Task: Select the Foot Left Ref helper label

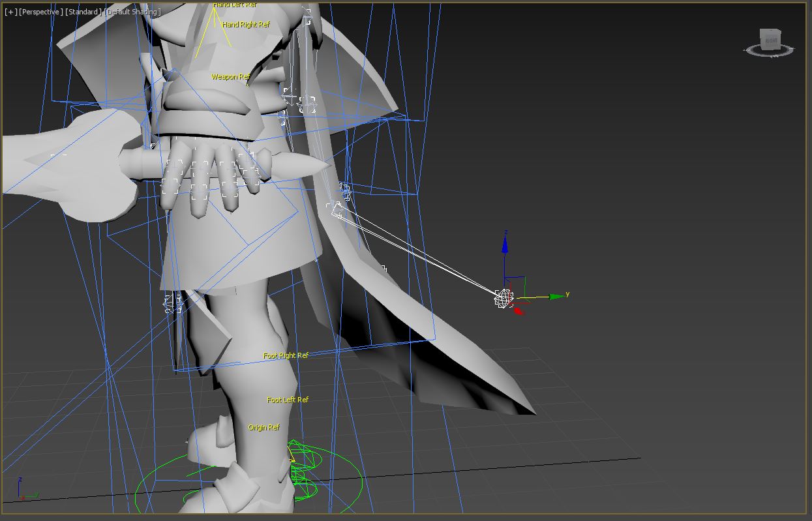Action: 288,400
